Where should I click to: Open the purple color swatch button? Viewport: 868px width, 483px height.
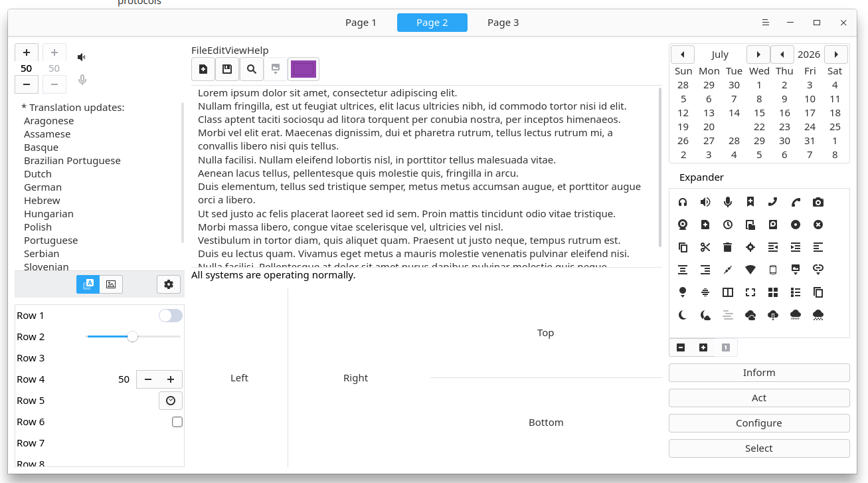pos(304,69)
